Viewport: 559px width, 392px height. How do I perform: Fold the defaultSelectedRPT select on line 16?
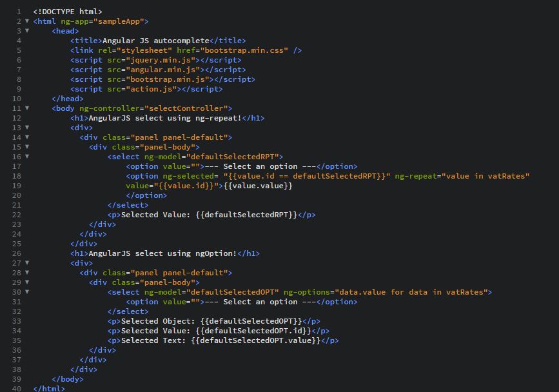(x=26, y=156)
